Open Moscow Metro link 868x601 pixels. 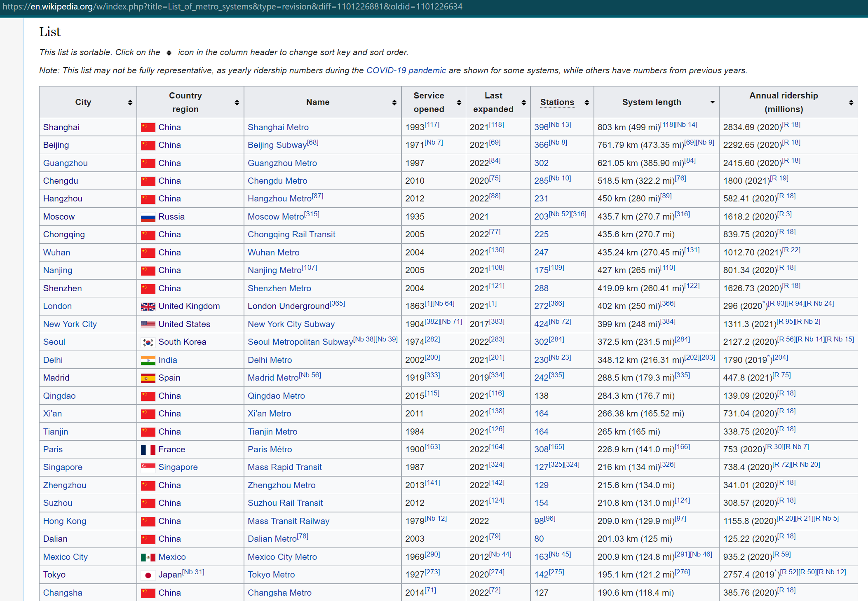[276, 217]
